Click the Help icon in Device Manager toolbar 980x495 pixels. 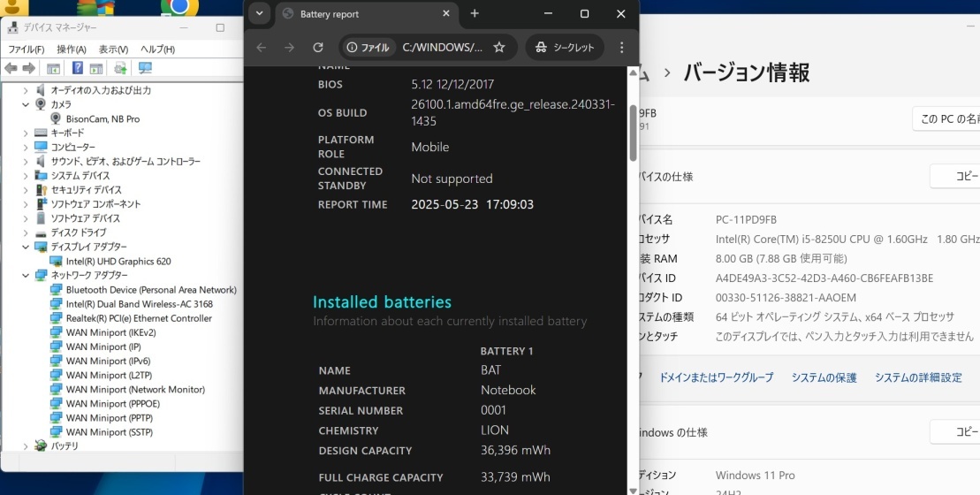click(78, 68)
